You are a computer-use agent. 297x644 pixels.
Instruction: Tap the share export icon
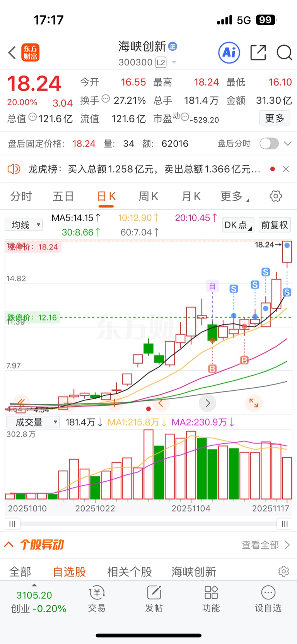(x=258, y=53)
